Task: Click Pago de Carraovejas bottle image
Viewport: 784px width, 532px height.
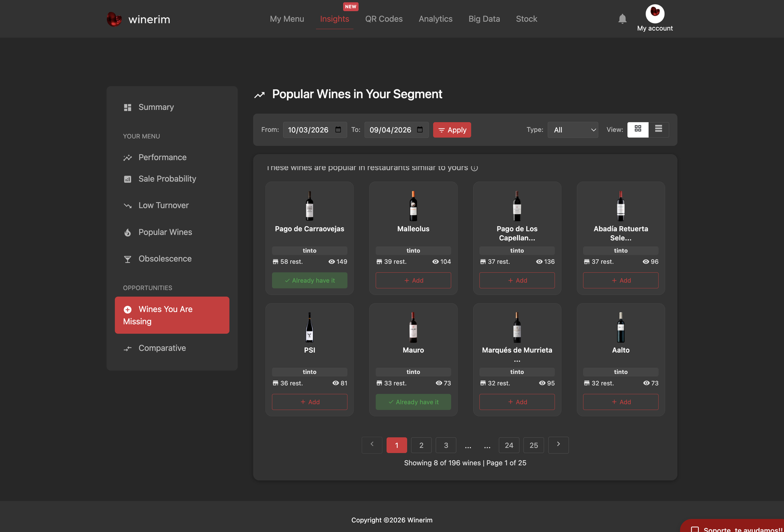Action: point(309,205)
